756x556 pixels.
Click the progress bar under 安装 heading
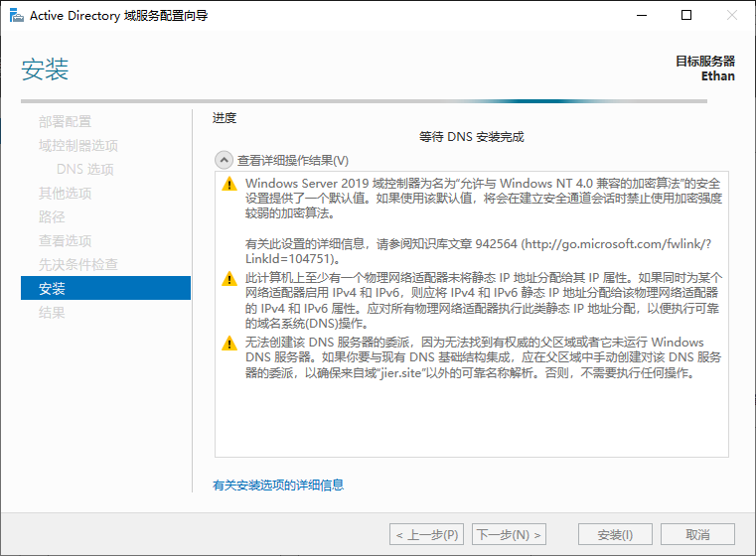pos(364,101)
